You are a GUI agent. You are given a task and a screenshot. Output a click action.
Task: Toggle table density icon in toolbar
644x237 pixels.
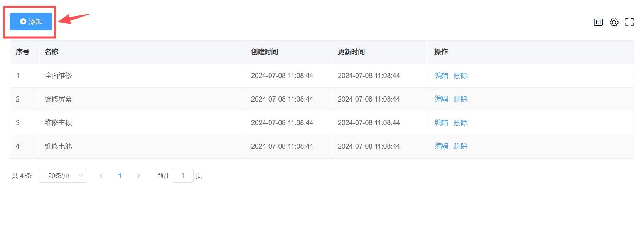[598, 22]
